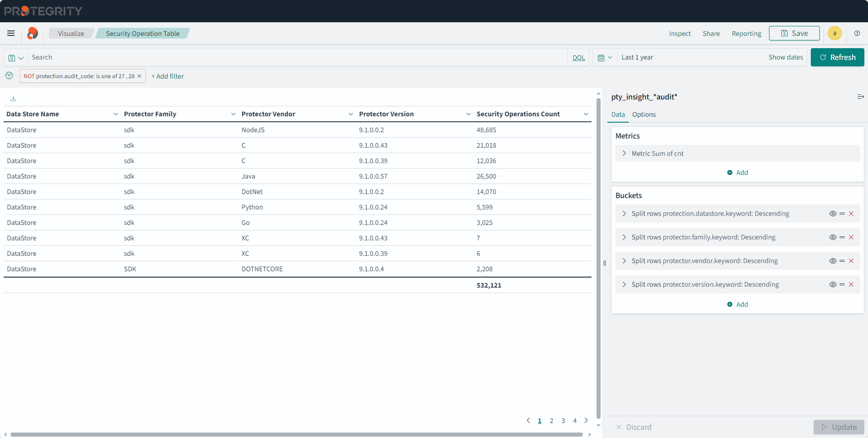Click in the Search query field
Viewport: 868px width, 438px height.
coord(297,57)
